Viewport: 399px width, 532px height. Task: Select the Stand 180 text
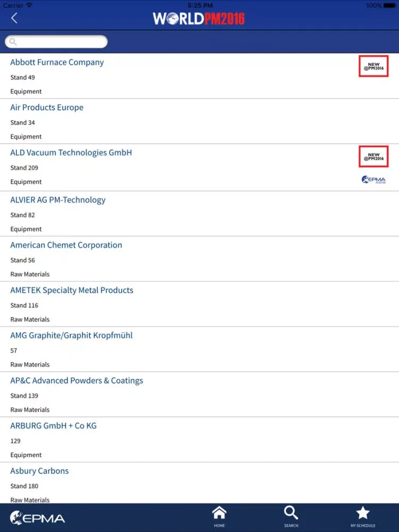click(24, 486)
